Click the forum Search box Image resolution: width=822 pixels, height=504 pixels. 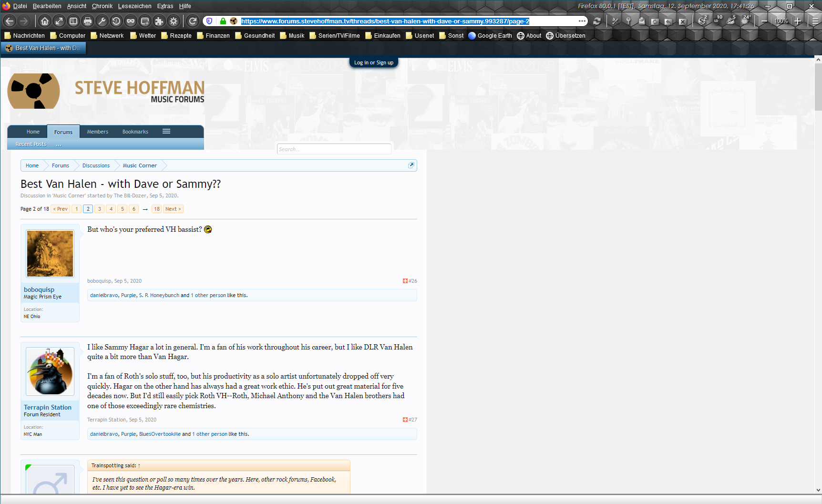pos(334,149)
